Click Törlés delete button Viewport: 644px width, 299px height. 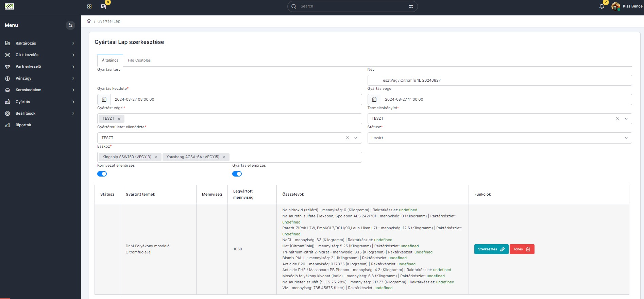pyautogui.click(x=522, y=249)
